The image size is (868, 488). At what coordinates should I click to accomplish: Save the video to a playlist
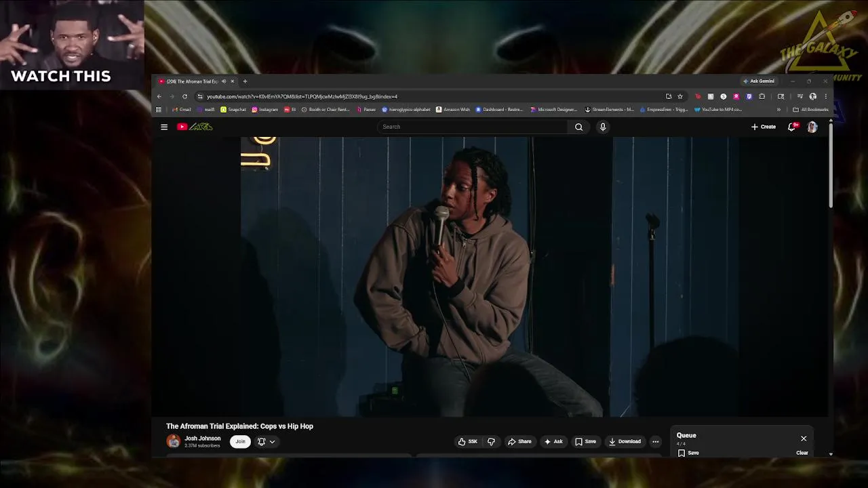(x=585, y=441)
